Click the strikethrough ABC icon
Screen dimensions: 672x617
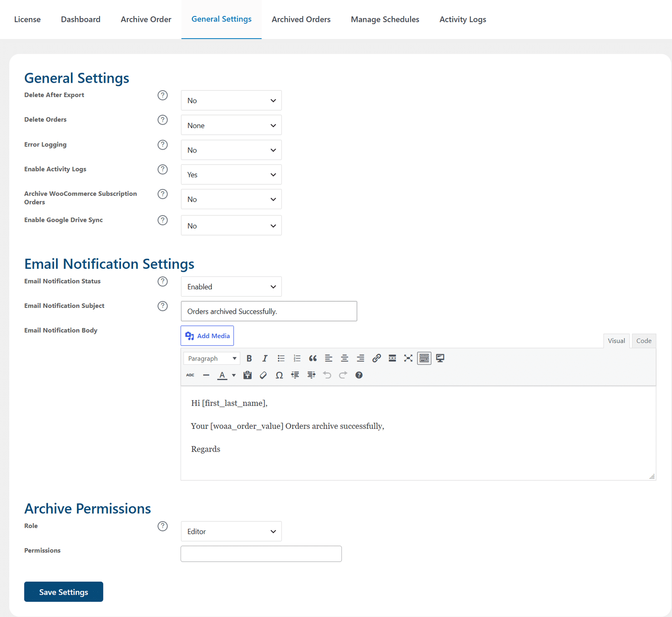(x=190, y=375)
